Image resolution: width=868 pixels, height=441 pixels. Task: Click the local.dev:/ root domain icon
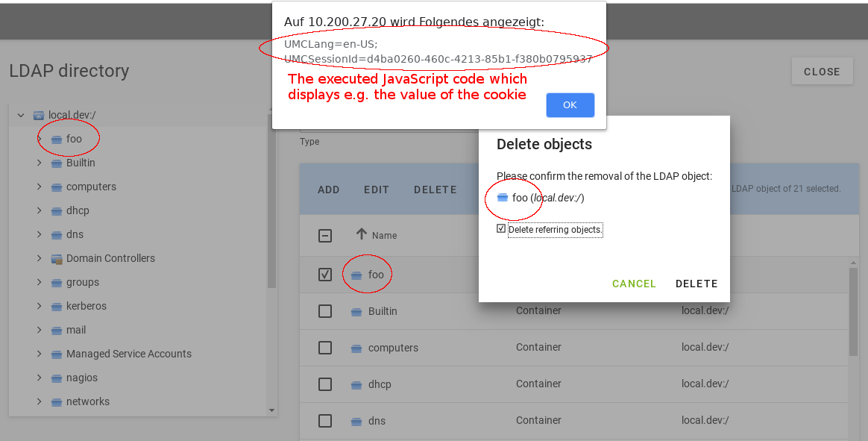click(x=39, y=116)
